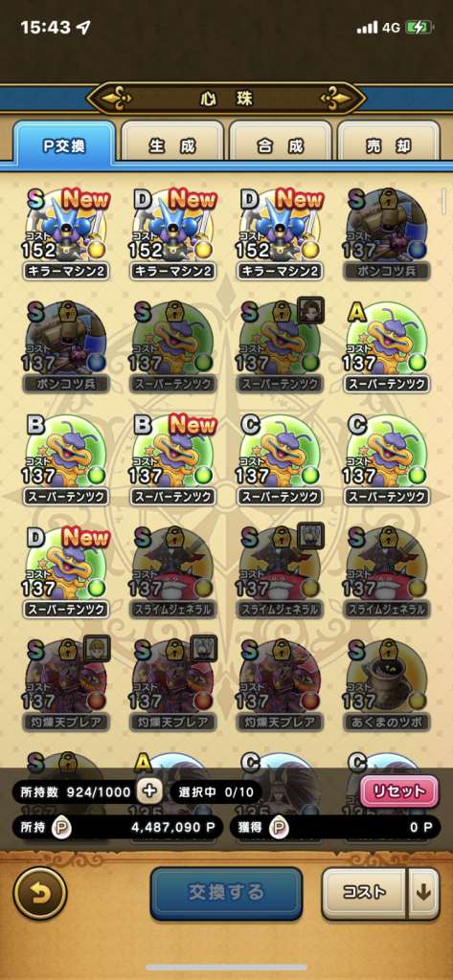453x980 pixels.
Task: Tap the pink リセット button
Action: tap(399, 791)
